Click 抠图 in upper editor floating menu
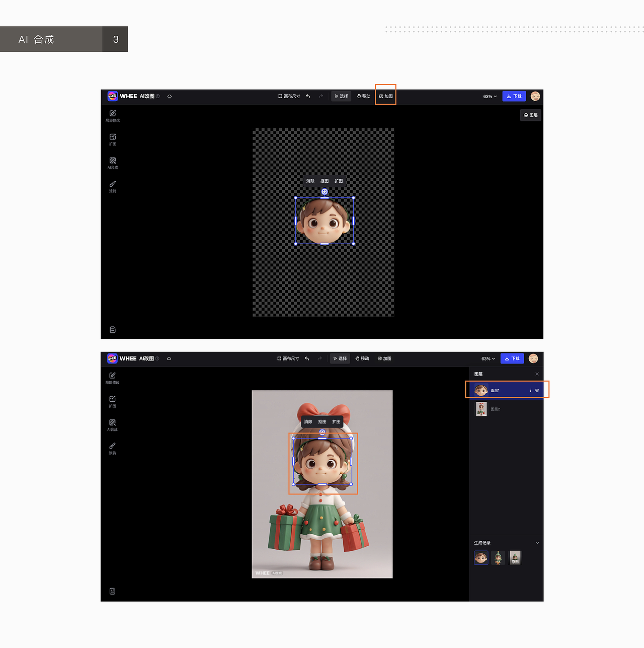Screen dimensions: 644x648 pos(325,181)
